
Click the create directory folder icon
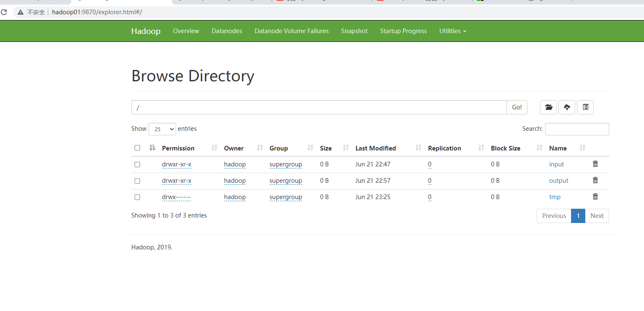click(x=548, y=107)
